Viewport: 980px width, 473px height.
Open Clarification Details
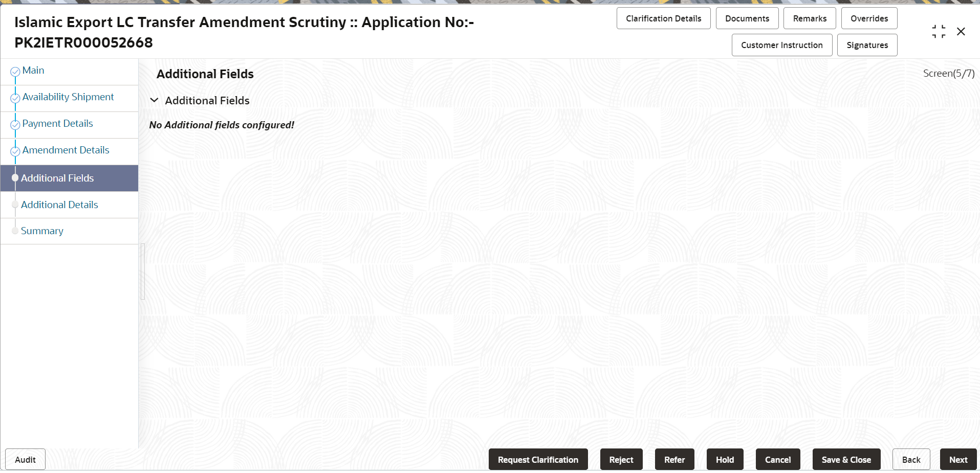pyautogui.click(x=663, y=18)
